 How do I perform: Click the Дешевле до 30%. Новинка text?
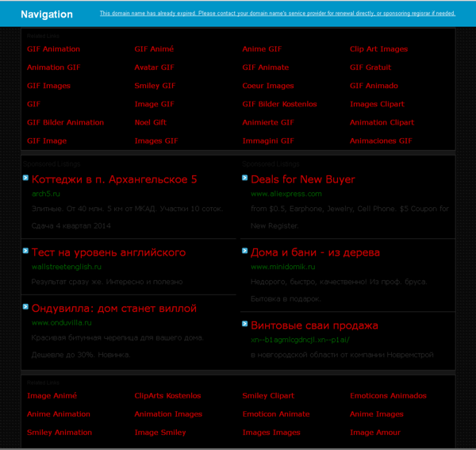[x=81, y=355]
